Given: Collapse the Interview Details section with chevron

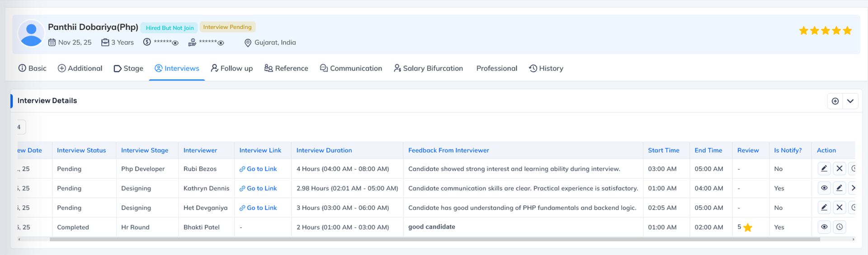Looking at the screenshot, I should [850, 101].
